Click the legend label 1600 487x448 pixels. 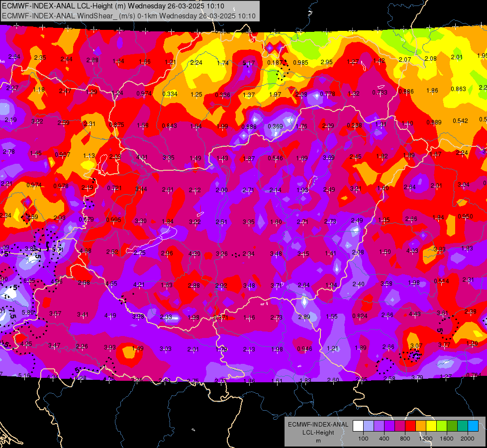[446, 439]
